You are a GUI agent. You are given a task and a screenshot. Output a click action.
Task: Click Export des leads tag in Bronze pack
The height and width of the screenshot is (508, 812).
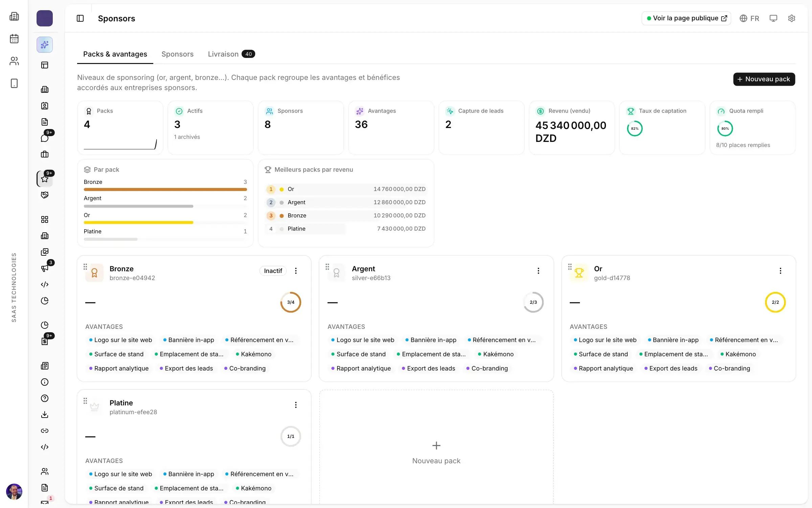point(186,368)
